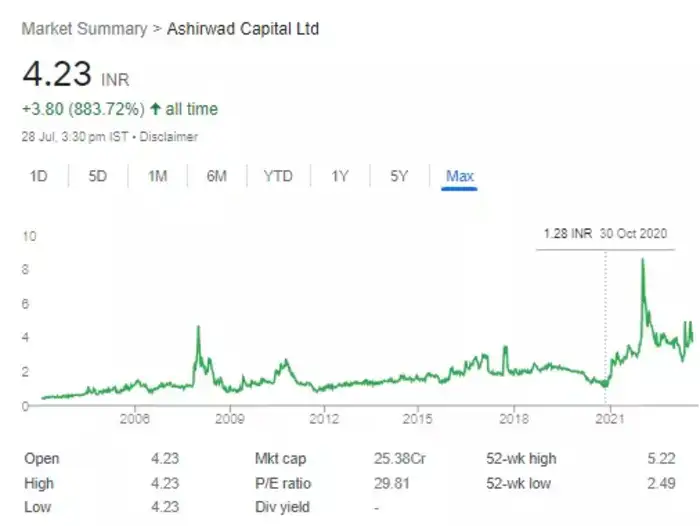Click the dotted vertical marker line
Screen dimensions: 700x526
click(605, 320)
